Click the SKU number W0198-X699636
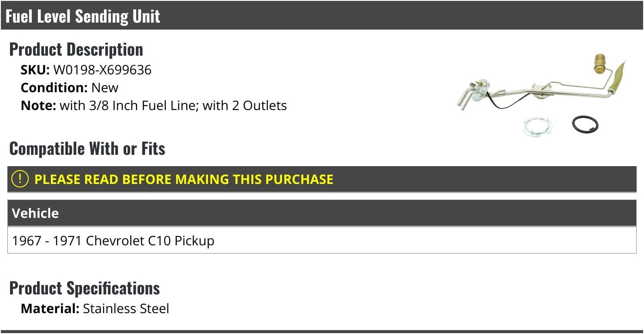Screen dimensions: 644x334 coord(102,70)
